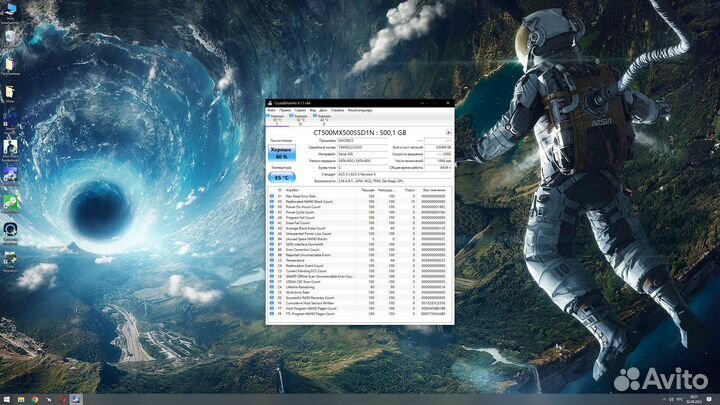Click the drive letter C: field

coord(362,168)
